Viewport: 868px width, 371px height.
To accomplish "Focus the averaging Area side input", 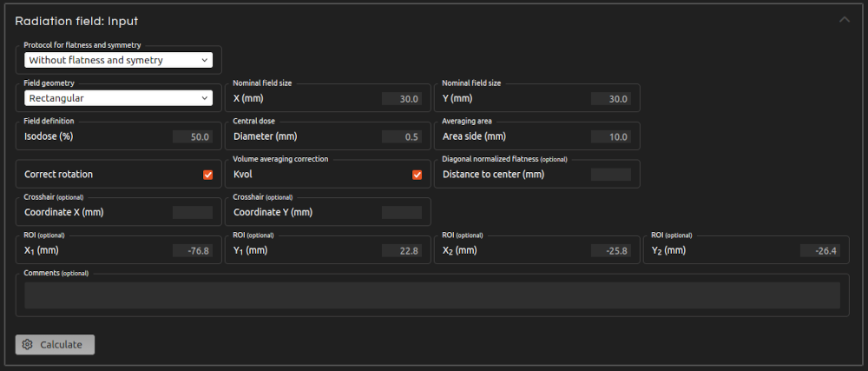I will (610, 136).
